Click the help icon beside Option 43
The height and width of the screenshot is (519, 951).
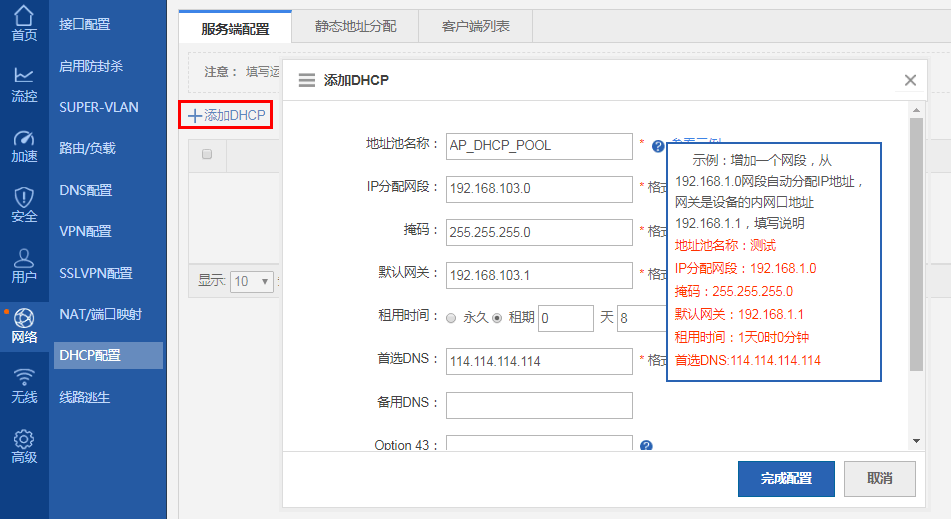(646, 446)
